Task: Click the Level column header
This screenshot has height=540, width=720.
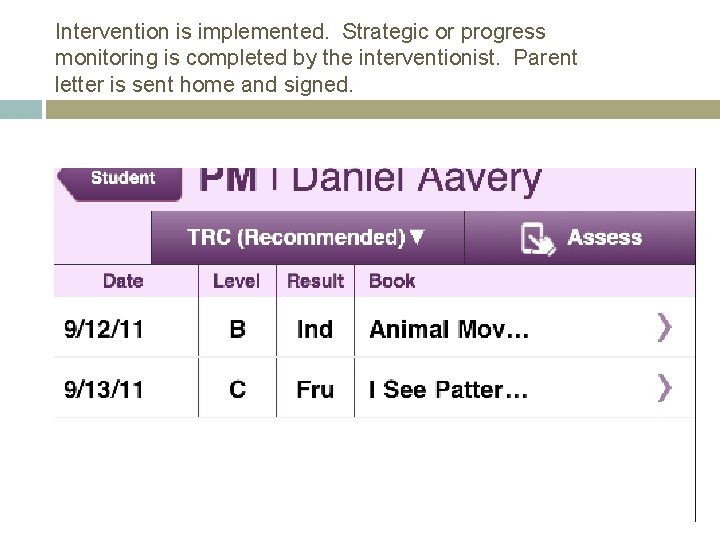Action: pos(236,281)
